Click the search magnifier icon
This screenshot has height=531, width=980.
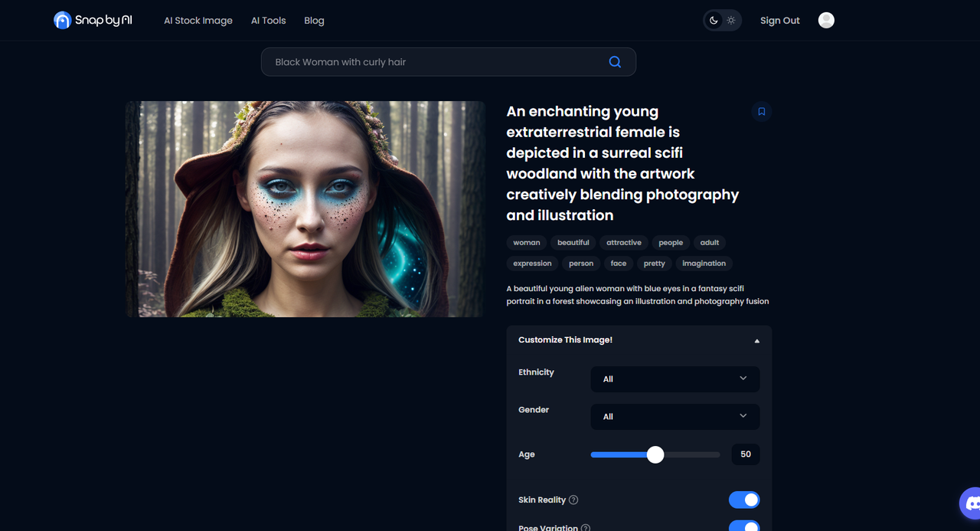(615, 62)
